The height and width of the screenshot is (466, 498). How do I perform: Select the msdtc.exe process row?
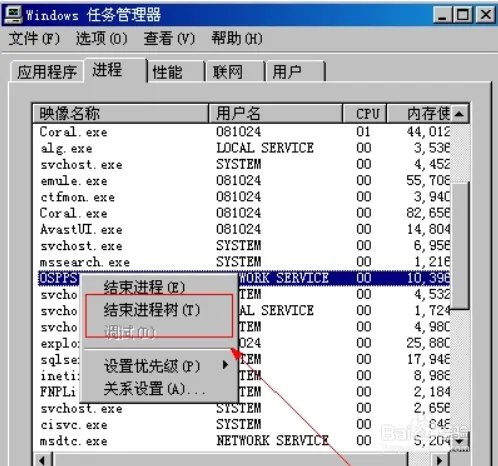242,441
